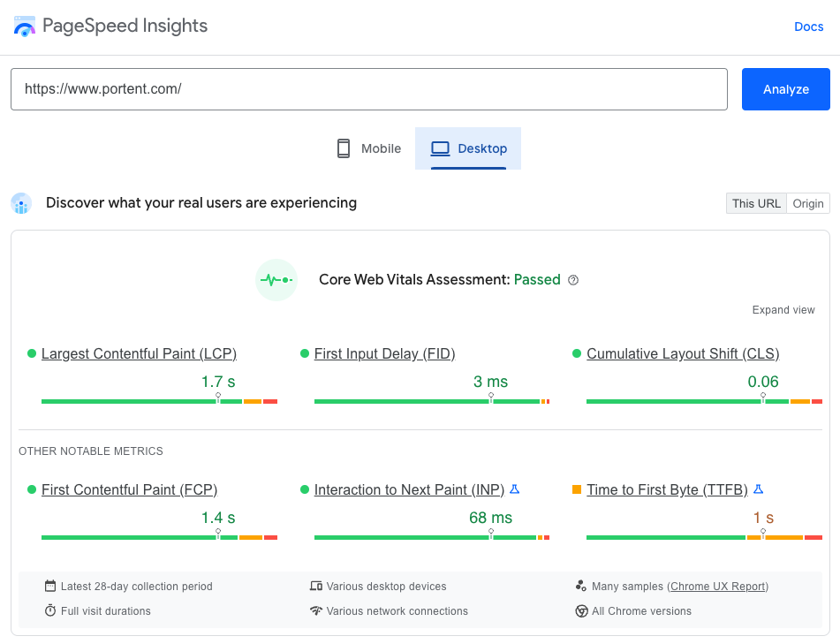
Task: Click the FCP value 1.4 s
Action: coord(218,518)
